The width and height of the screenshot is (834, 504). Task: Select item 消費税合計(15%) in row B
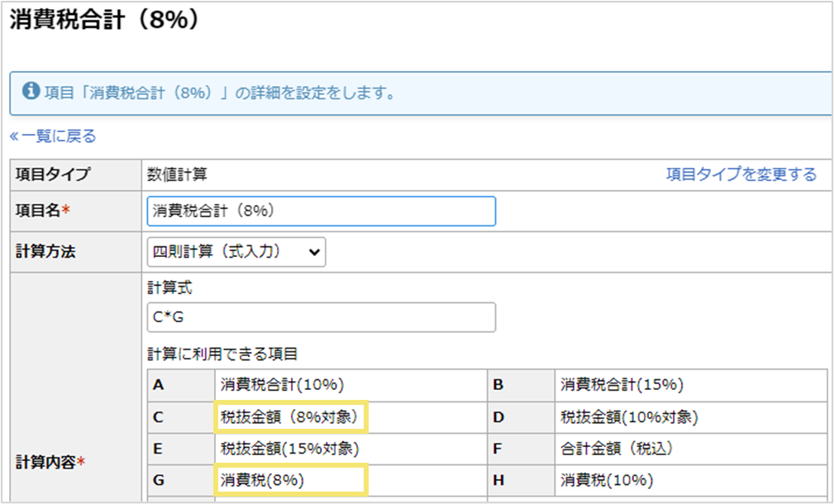coord(622,384)
